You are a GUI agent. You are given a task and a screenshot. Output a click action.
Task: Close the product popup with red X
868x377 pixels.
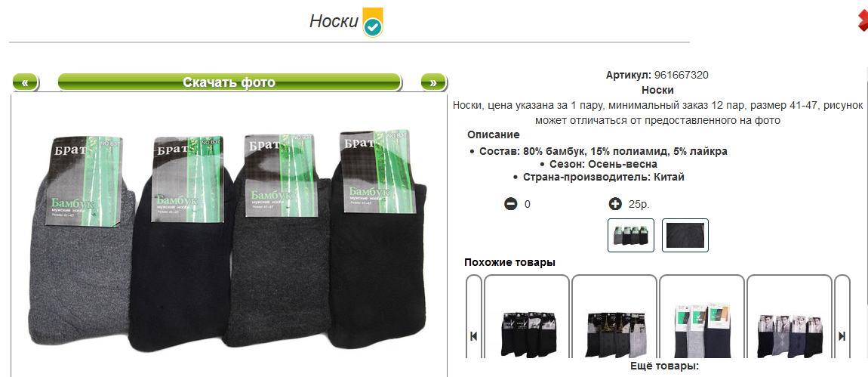click(863, 21)
